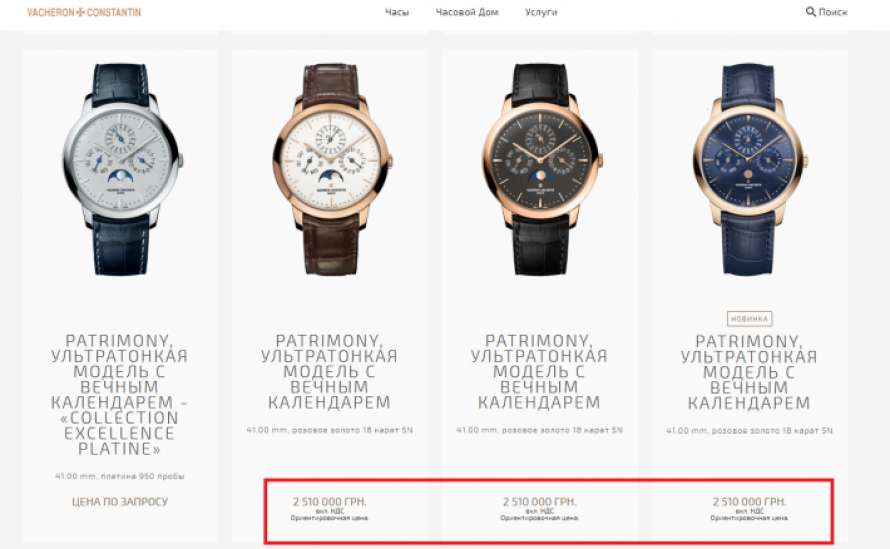
Task: View the blue dial rose gold watch
Action: click(x=749, y=169)
